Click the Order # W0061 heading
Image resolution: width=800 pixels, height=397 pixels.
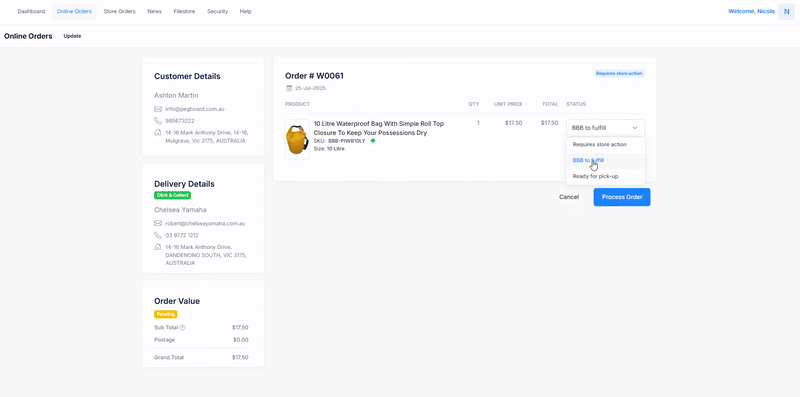point(314,76)
